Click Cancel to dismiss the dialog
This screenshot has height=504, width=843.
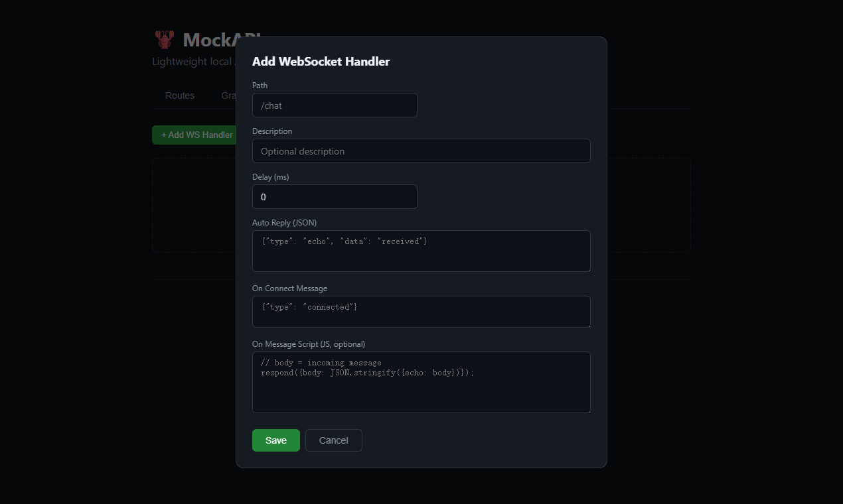click(x=333, y=440)
